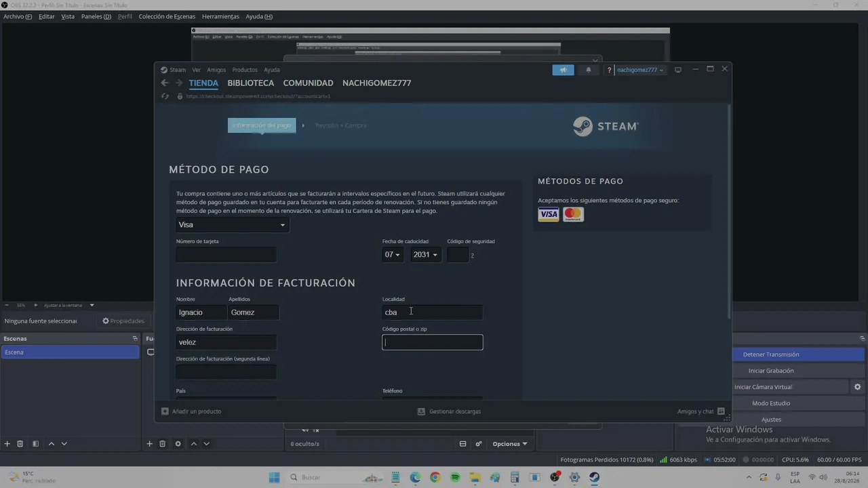
Task: Click the Localidad field containing cba
Action: coord(433,312)
